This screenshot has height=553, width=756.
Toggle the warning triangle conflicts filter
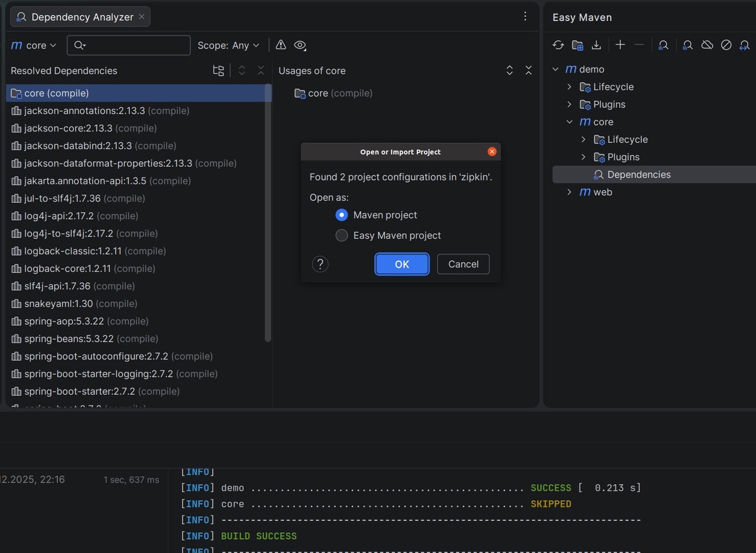[x=281, y=45]
